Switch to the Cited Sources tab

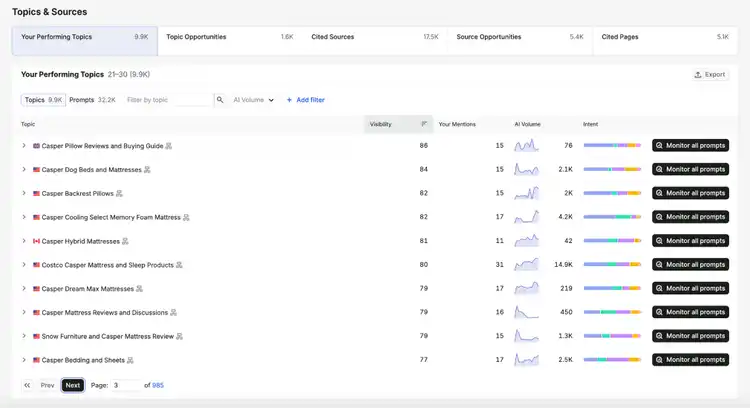[375, 41]
